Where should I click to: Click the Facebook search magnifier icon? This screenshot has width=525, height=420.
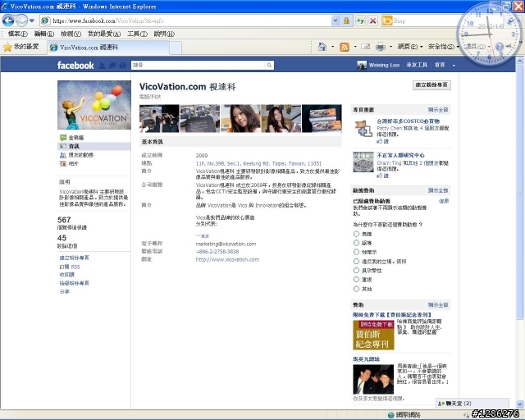click(269, 65)
